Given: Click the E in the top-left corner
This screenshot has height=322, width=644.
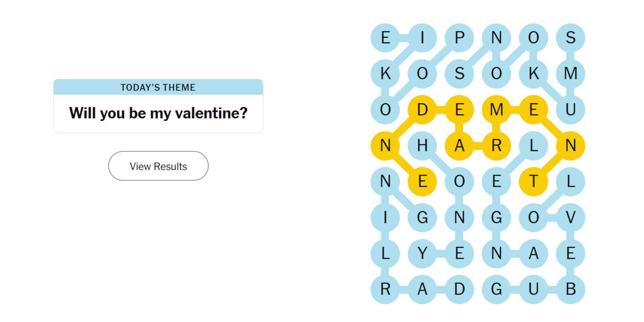Looking at the screenshot, I should pyautogui.click(x=385, y=37).
